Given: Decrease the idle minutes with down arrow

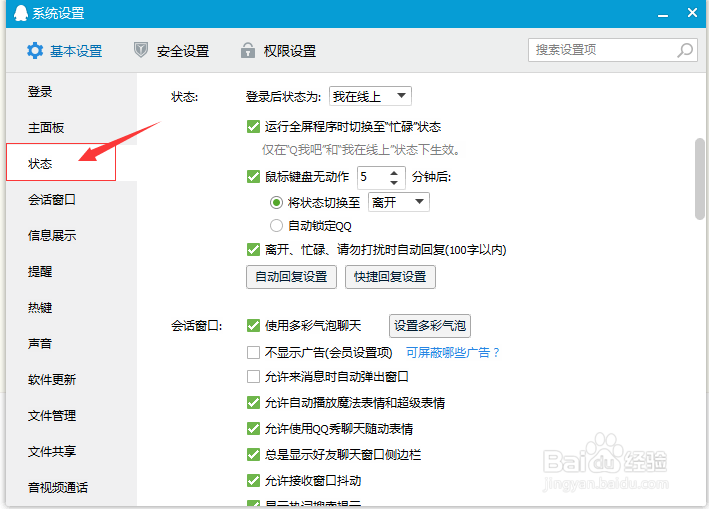Looking at the screenshot, I should [x=394, y=183].
